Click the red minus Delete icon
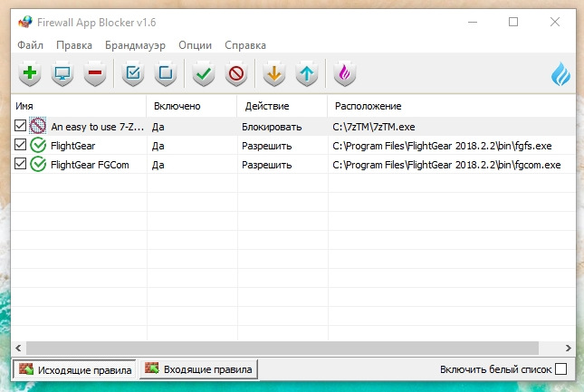The width and height of the screenshot is (584, 392). [95, 73]
